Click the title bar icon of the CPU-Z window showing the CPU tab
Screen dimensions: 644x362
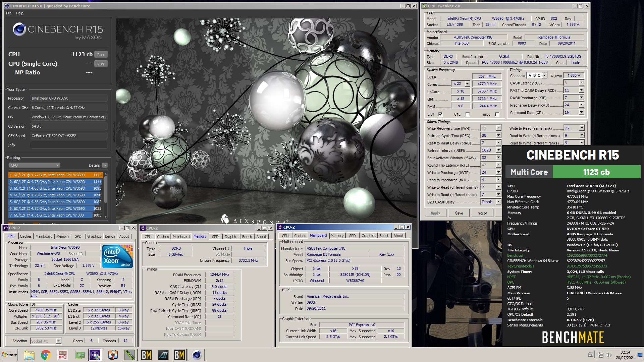pos(6,228)
